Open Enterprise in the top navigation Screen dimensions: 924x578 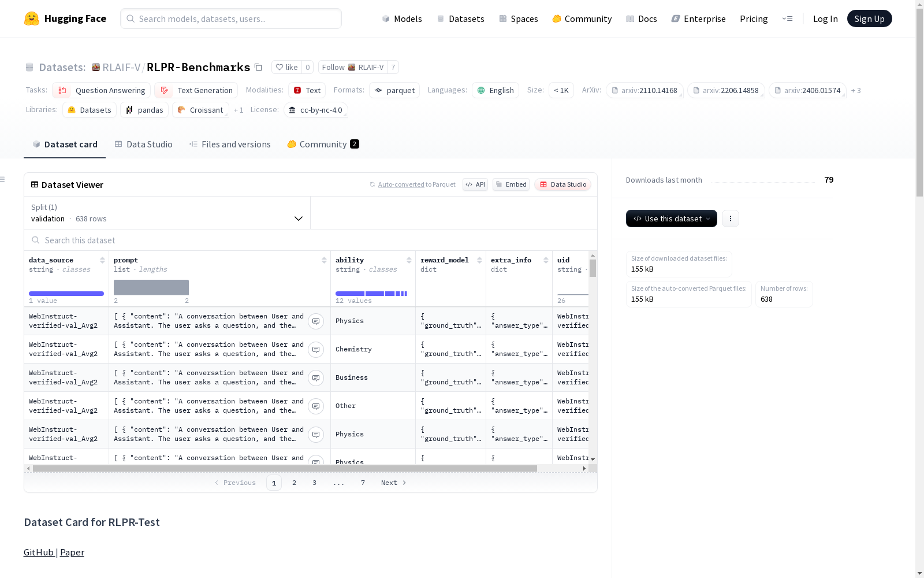[699, 18]
